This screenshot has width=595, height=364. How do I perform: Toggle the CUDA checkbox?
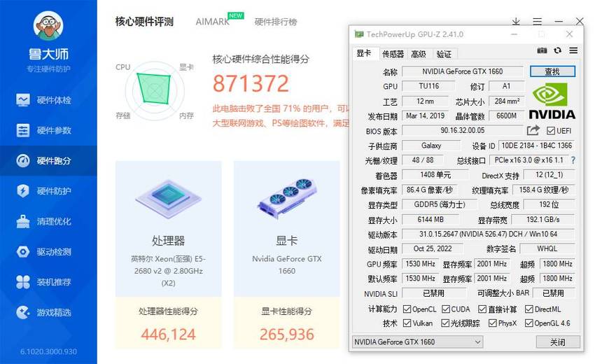click(446, 309)
